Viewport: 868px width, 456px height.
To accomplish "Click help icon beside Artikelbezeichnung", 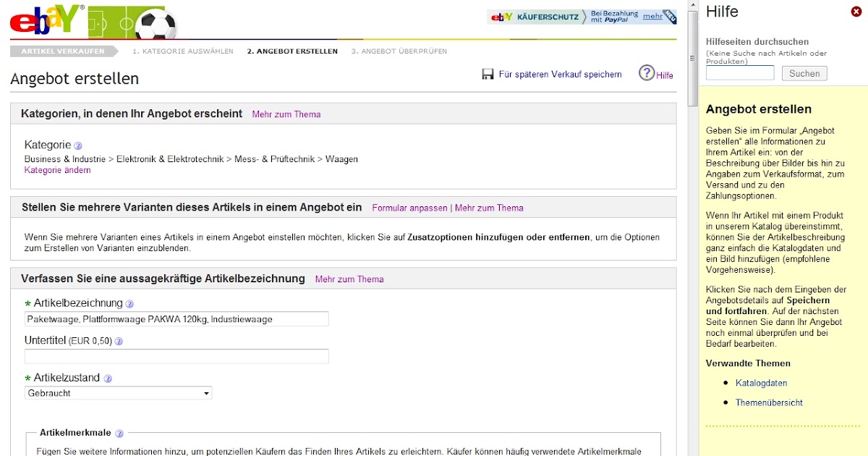I will (x=129, y=304).
